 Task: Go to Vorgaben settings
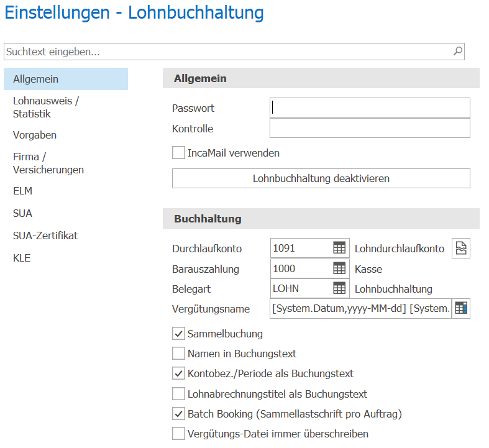35,135
